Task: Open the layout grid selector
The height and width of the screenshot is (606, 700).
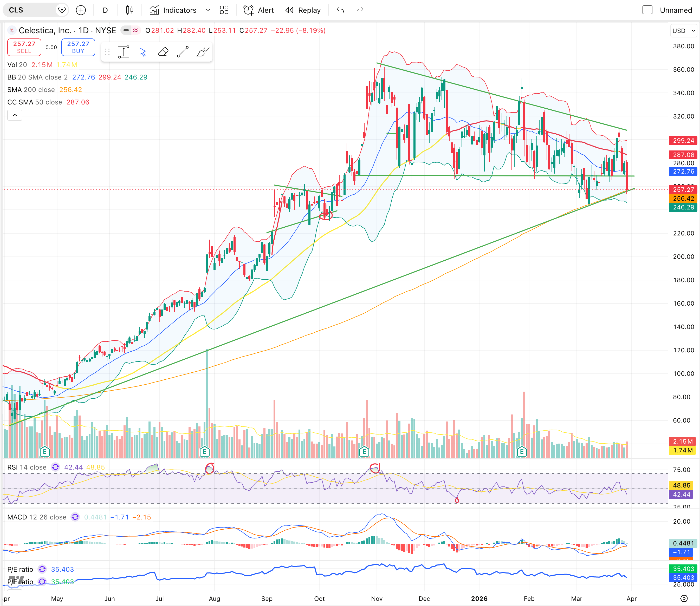Action: (x=224, y=10)
